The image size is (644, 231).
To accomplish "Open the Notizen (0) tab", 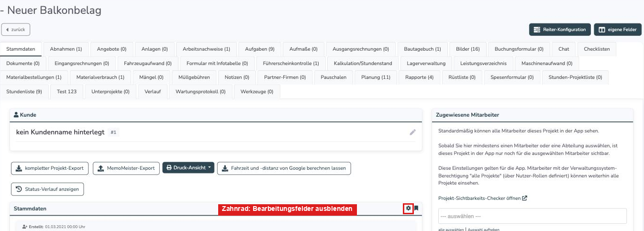I will 237,77.
